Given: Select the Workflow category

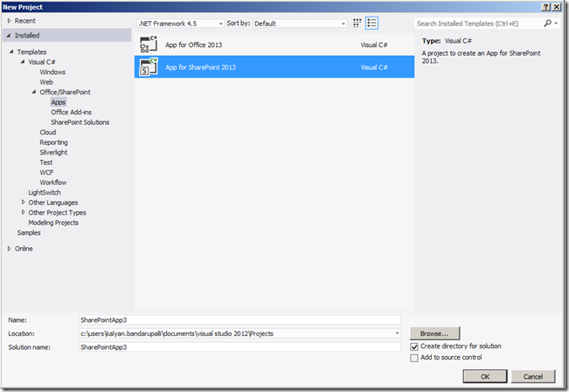Looking at the screenshot, I should tap(53, 182).
